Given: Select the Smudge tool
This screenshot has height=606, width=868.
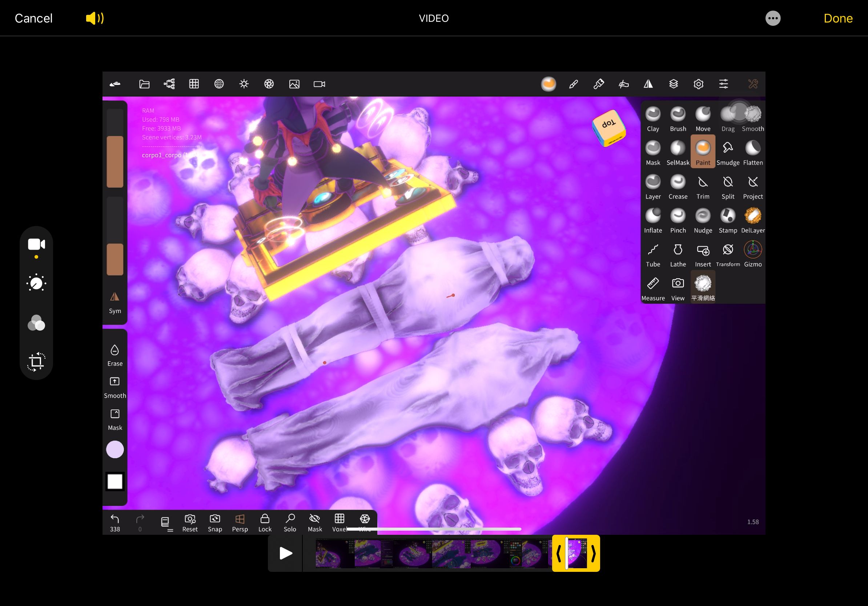Looking at the screenshot, I should 728,153.
